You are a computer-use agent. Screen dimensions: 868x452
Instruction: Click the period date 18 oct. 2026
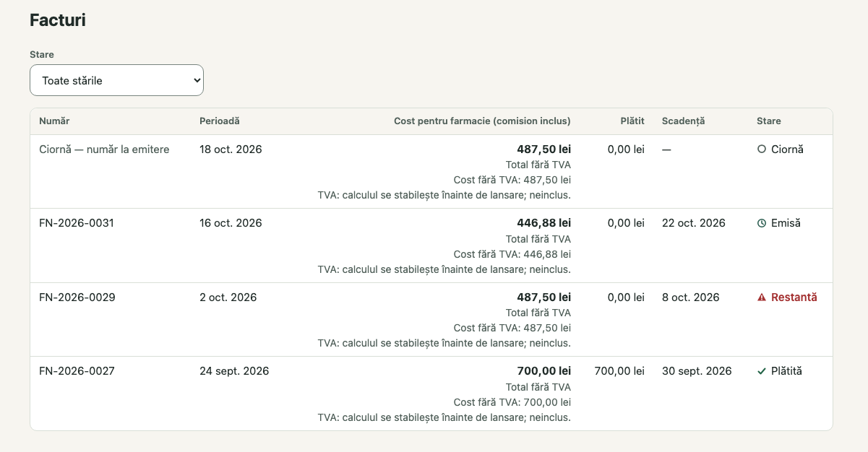point(231,149)
